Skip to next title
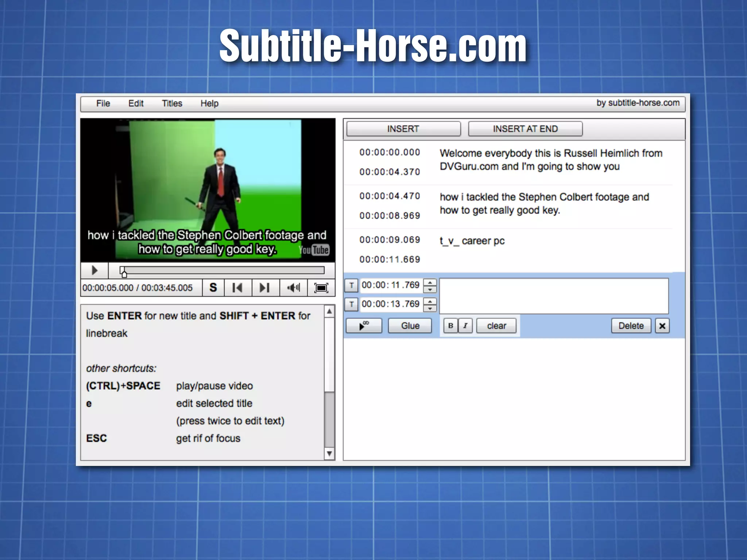The height and width of the screenshot is (560, 747). pos(265,288)
